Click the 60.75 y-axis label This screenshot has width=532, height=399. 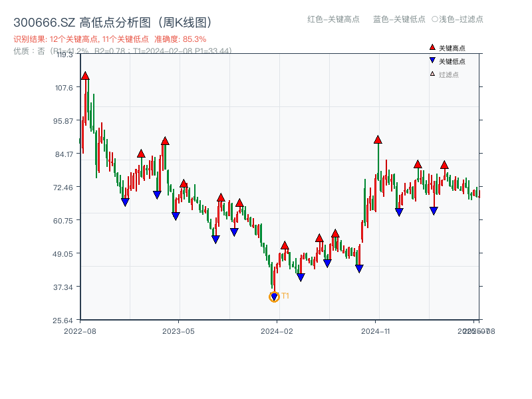point(63,221)
